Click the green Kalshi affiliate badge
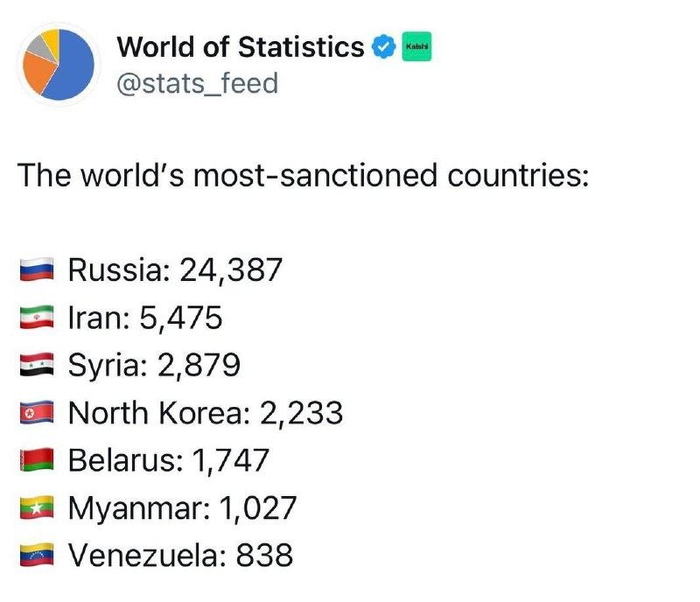The width and height of the screenshot is (700, 602). point(416,45)
